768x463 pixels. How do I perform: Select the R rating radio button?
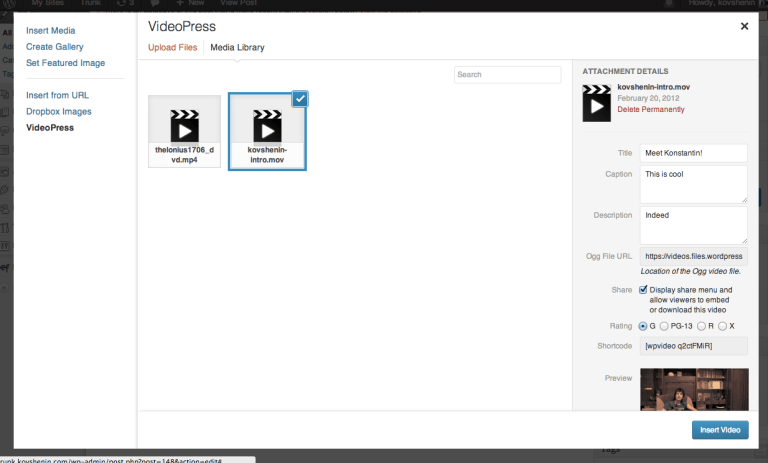[x=701, y=326]
